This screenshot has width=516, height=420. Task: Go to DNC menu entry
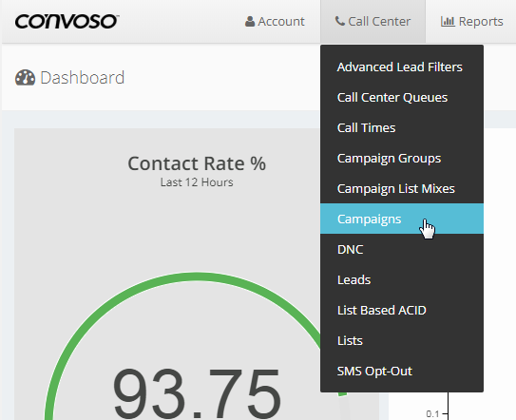click(402, 250)
